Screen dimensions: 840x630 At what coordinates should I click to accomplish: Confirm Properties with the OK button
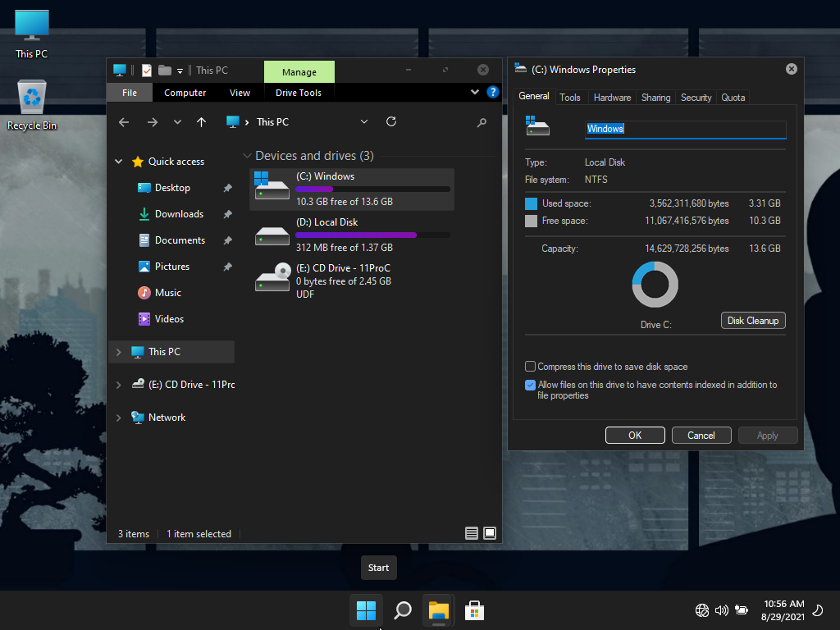pyautogui.click(x=635, y=435)
